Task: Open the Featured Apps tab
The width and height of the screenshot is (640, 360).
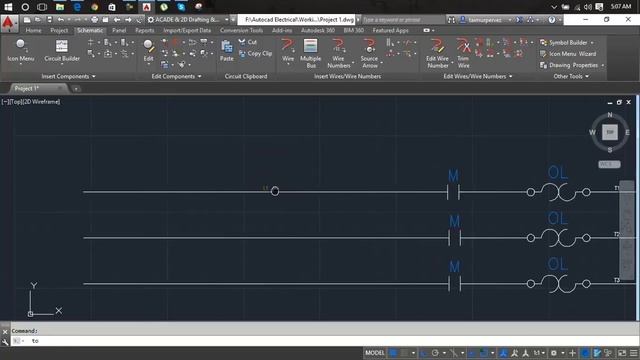Action: click(x=390, y=31)
